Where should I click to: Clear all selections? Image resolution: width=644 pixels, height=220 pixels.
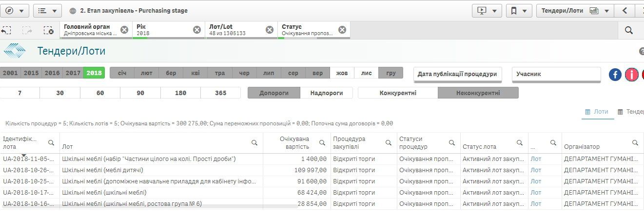pyautogui.click(x=48, y=30)
